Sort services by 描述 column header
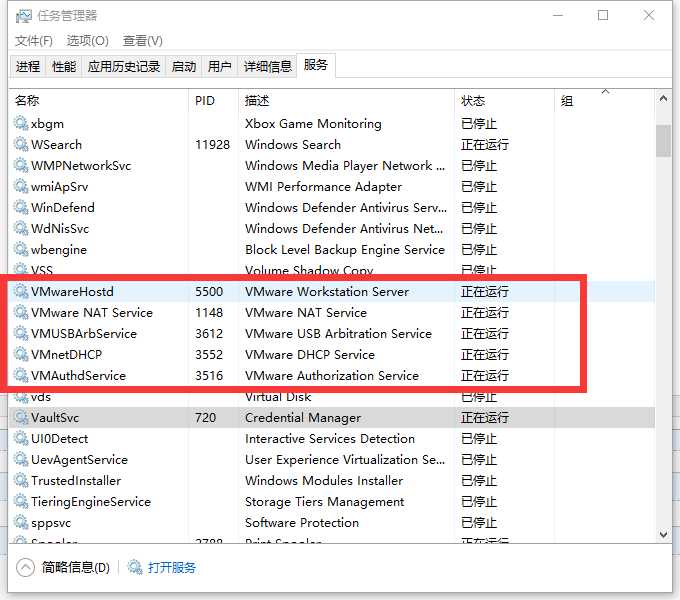The height and width of the screenshot is (600, 680). tap(346, 101)
